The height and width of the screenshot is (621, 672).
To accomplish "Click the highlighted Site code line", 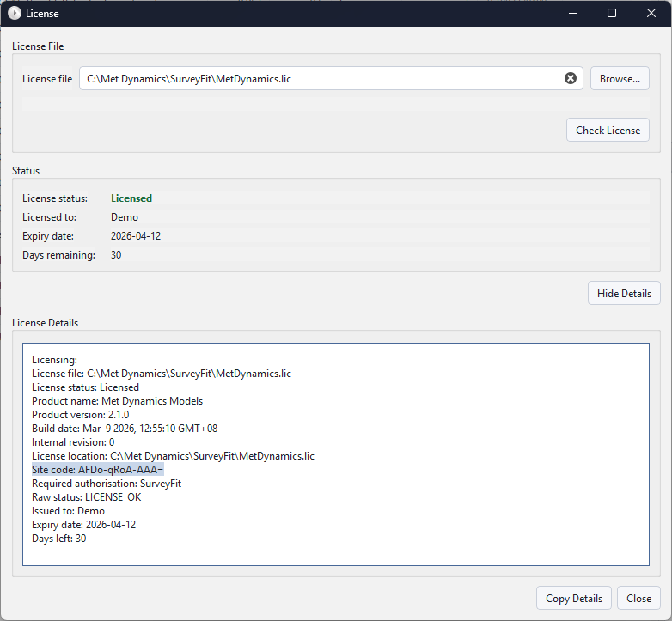I will coord(97,470).
